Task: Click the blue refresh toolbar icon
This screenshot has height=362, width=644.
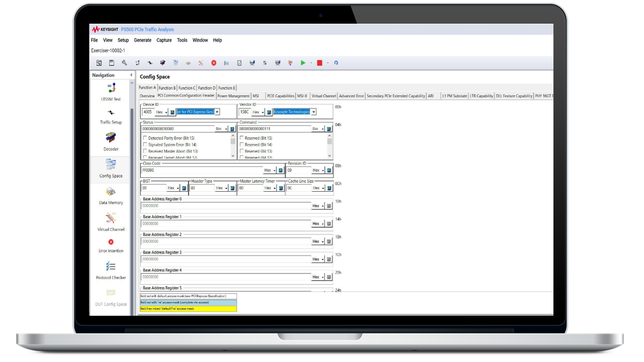Action: [336, 63]
